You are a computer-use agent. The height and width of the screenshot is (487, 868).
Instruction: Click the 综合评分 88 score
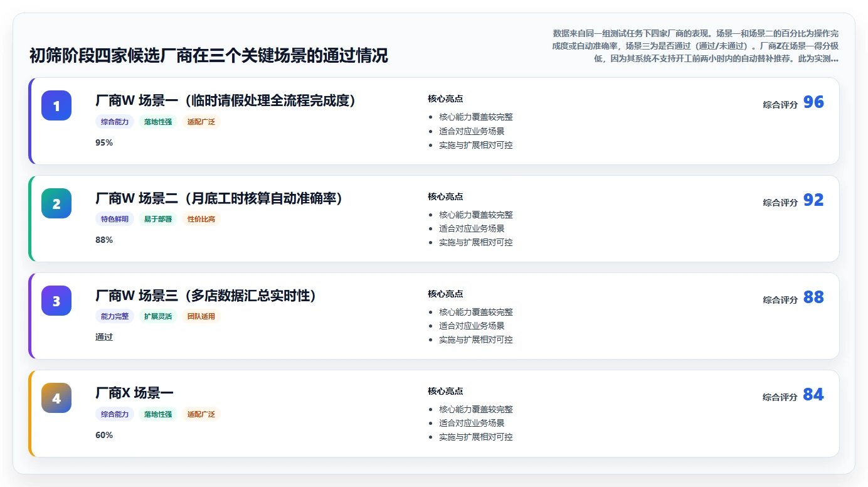point(793,298)
